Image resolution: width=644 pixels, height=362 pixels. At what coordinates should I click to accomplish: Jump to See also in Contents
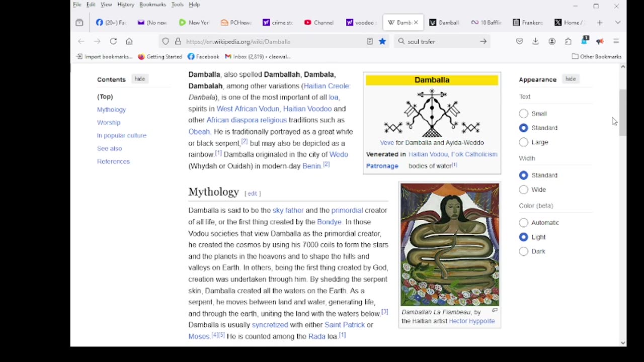[x=109, y=148]
